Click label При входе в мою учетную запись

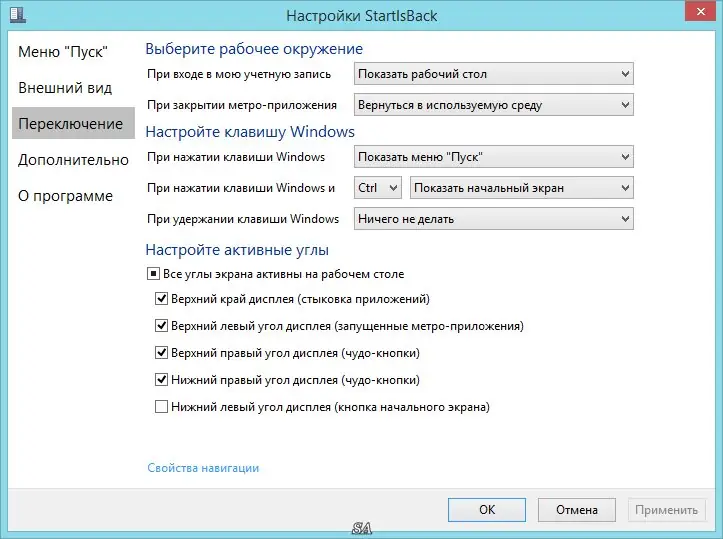(239, 74)
